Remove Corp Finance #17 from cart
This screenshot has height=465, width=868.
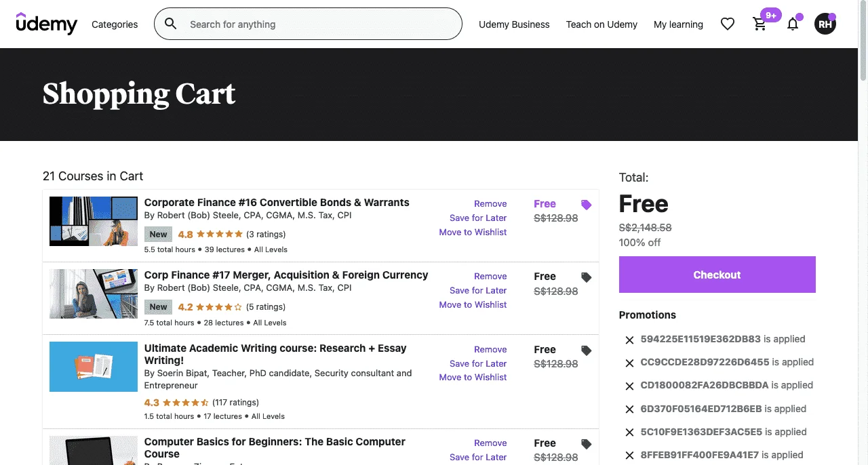coord(490,276)
